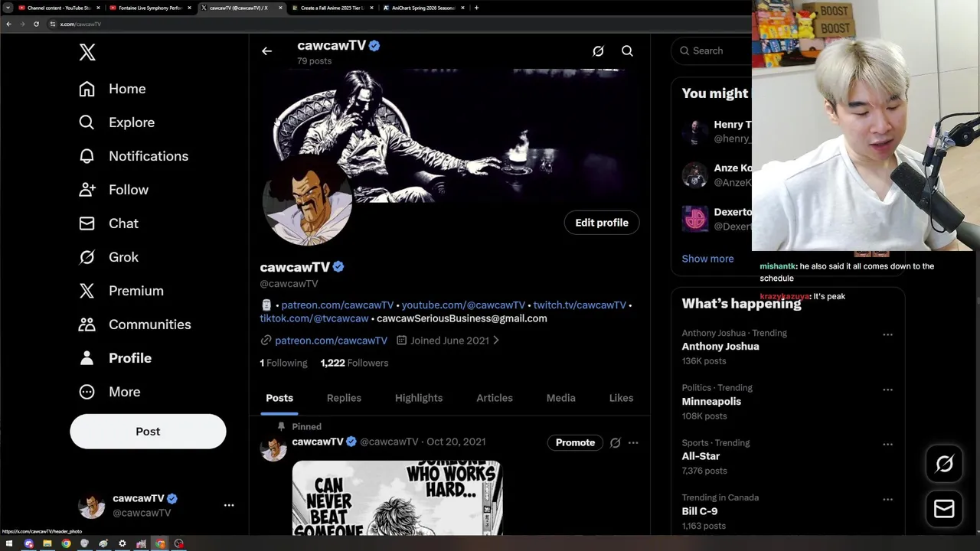The image size is (980, 551).
Task: Click Grok icon on the pinned post
Action: pyautogui.click(x=615, y=442)
